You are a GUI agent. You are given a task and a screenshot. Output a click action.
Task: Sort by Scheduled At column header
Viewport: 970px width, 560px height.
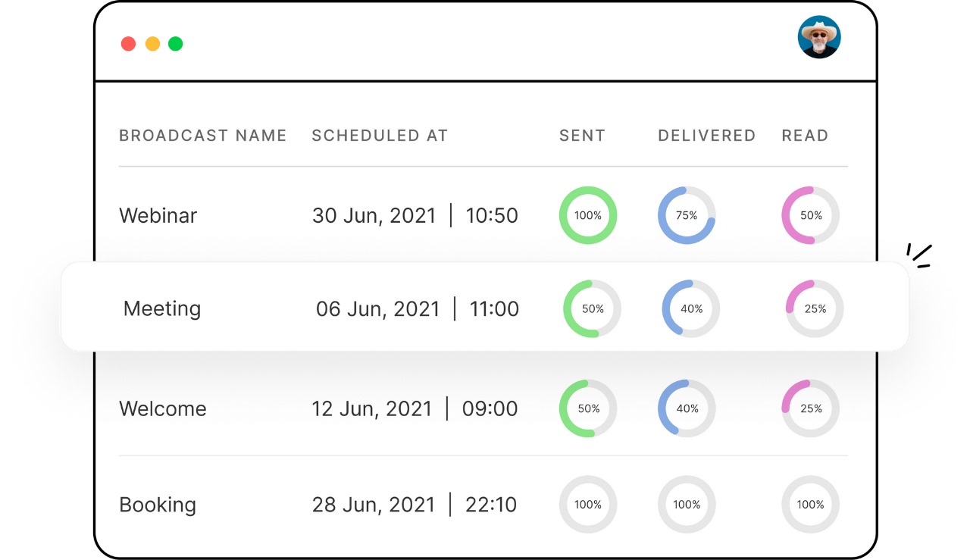(380, 136)
